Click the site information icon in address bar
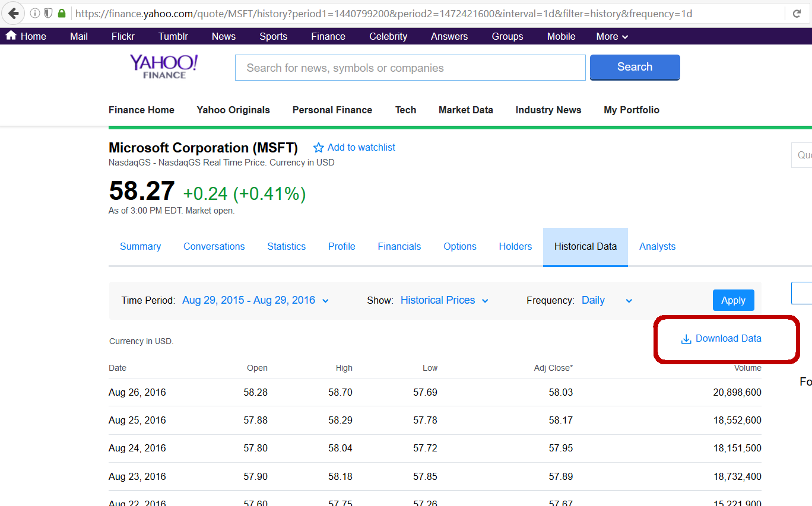The width and height of the screenshot is (812, 506). click(35, 13)
